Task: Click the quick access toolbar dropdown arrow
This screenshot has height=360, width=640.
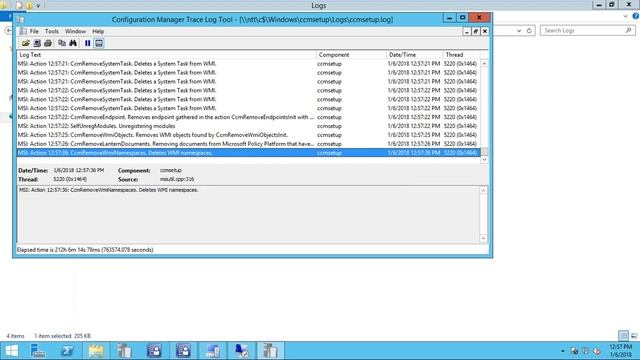Action: (x=38, y=6)
